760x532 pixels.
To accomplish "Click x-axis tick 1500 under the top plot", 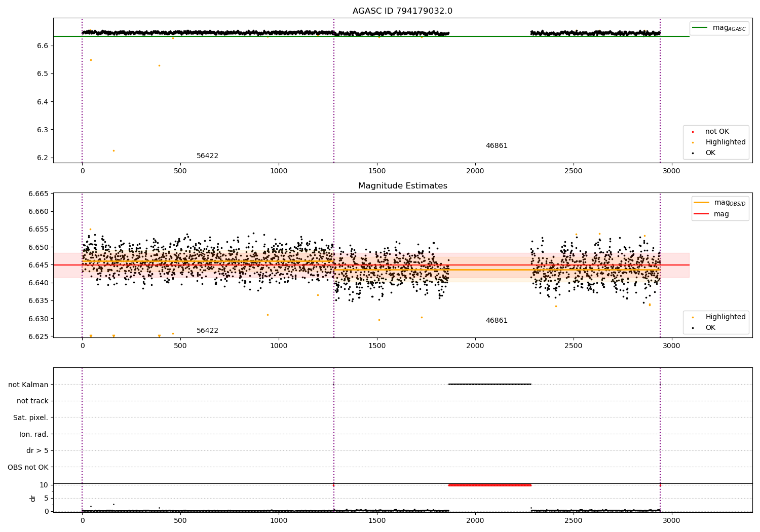I will [x=377, y=171].
